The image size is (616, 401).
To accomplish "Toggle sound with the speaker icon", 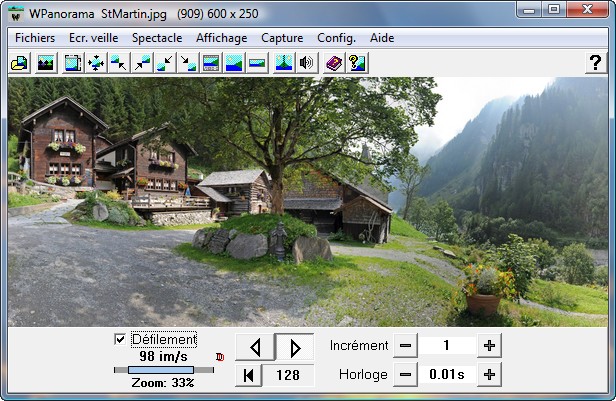I will click(x=306, y=63).
